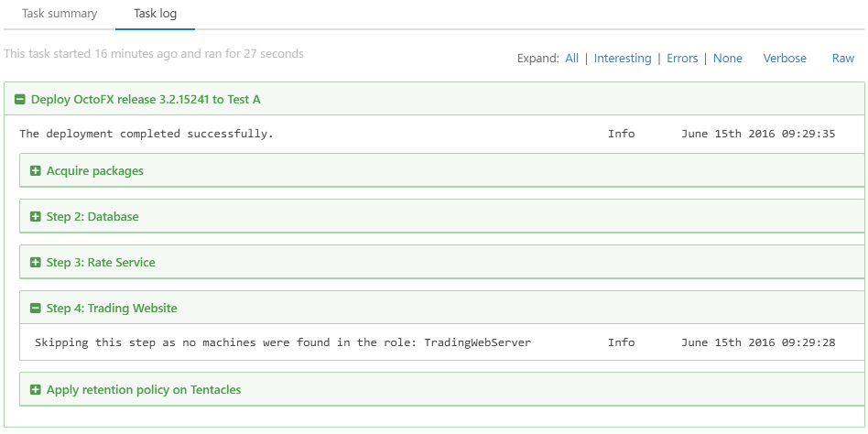The image size is (868, 434).
Task: Select the Task log tab
Action: pyautogui.click(x=155, y=14)
